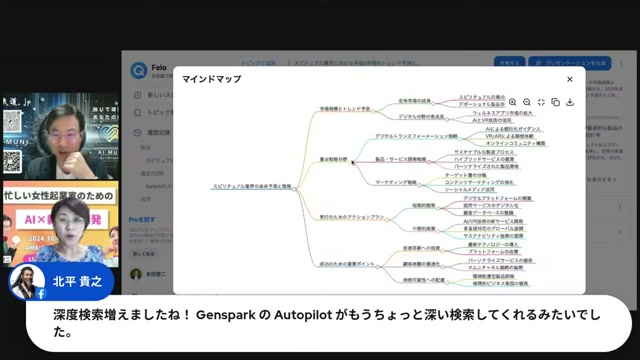This screenshot has height=360, width=640.
Task: Collapse the 全体市場の成長 node circle
Action: coord(433,103)
